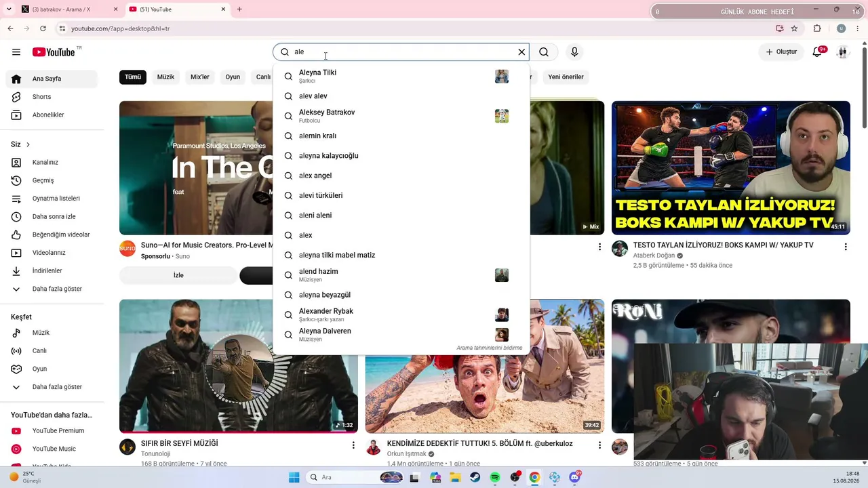This screenshot has height=488, width=868.
Task: Open TESTO TAYLAN İZLİYORUZ video thumbnail
Action: pyautogui.click(x=731, y=168)
